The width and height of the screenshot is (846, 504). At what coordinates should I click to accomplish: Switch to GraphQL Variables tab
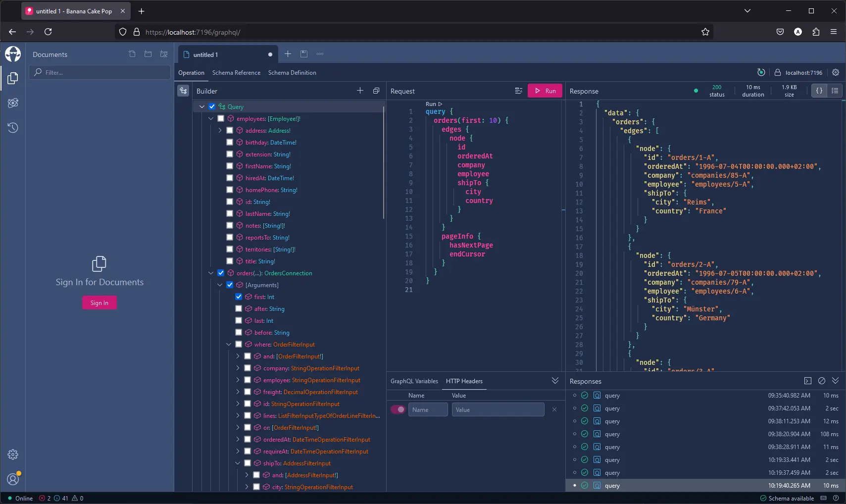414,381
